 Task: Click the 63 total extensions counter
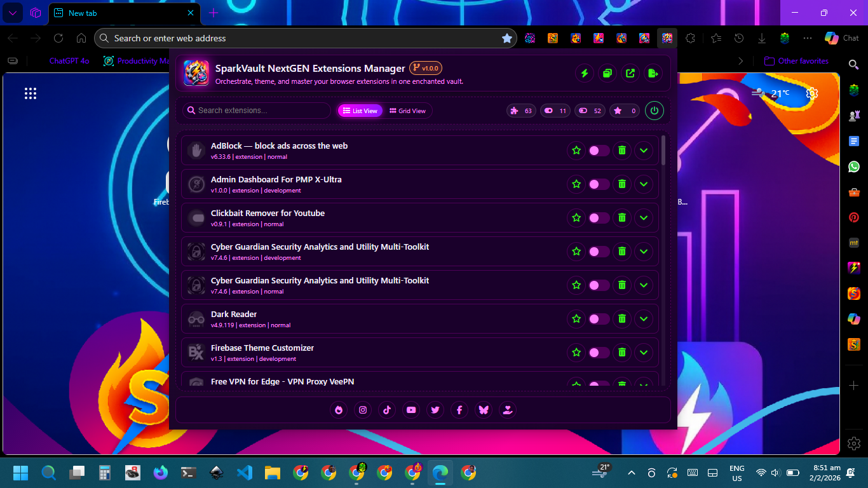pyautogui.click(x=522, y=111)
